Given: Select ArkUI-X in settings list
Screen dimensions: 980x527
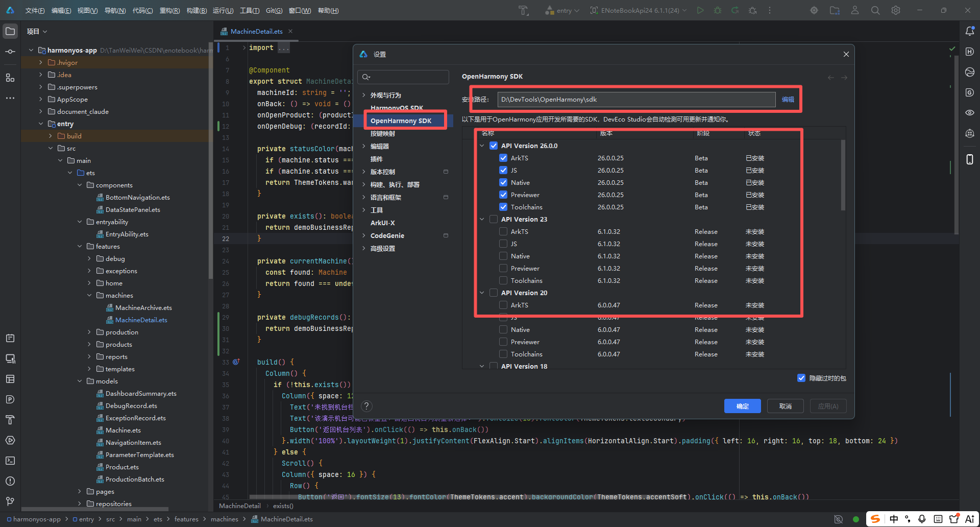Looking at the screenshot, I should click(383, 223).
